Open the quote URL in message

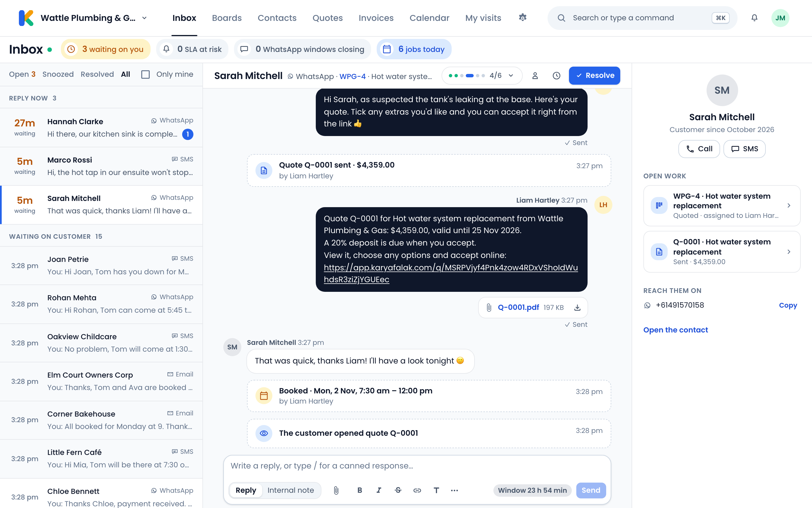pos(451,273)
